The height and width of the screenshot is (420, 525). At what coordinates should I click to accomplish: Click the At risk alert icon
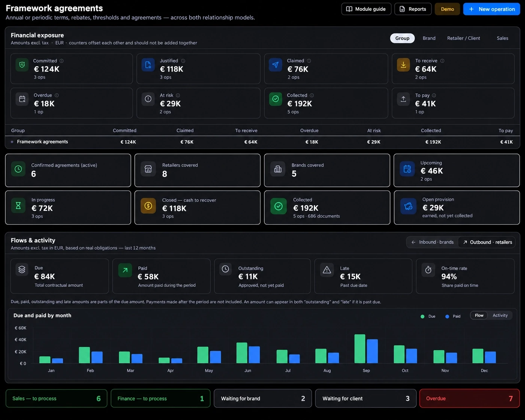point(148,99)
